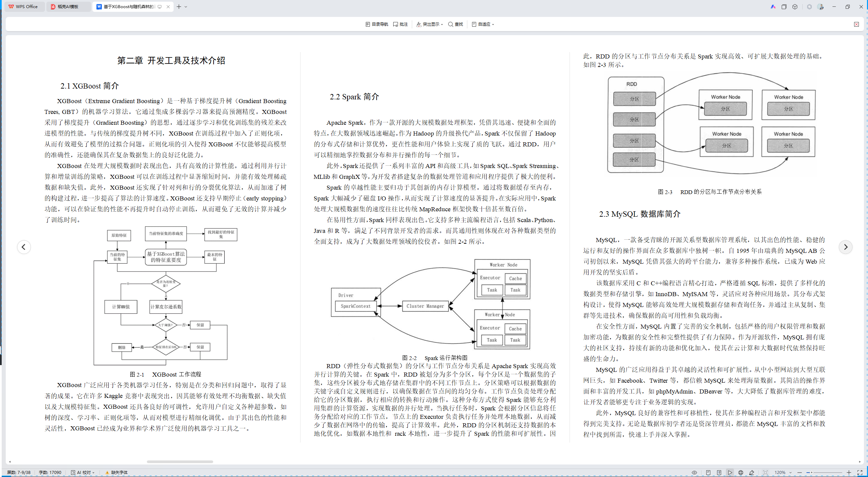This screenshot has width=868, height=477.
Task: Close the XGBoost document tab
Action: point(168,6)
